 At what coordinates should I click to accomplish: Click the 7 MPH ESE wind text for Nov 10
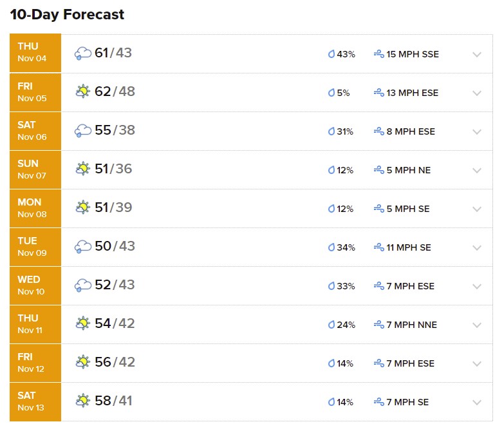pyautogui.click(x=411, y=286)
